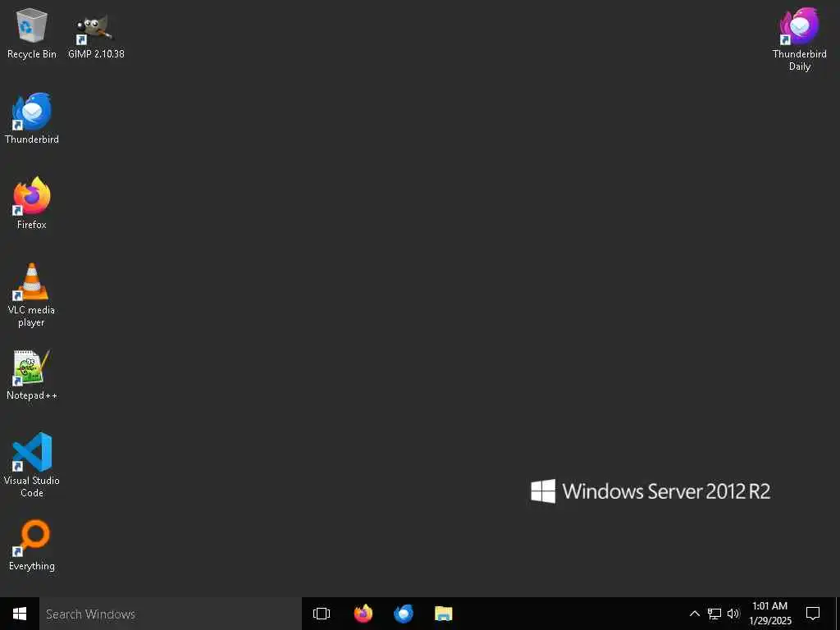
Task: Focus the Search Windows box
Action: pyautogui.click(x=171, y=614)
